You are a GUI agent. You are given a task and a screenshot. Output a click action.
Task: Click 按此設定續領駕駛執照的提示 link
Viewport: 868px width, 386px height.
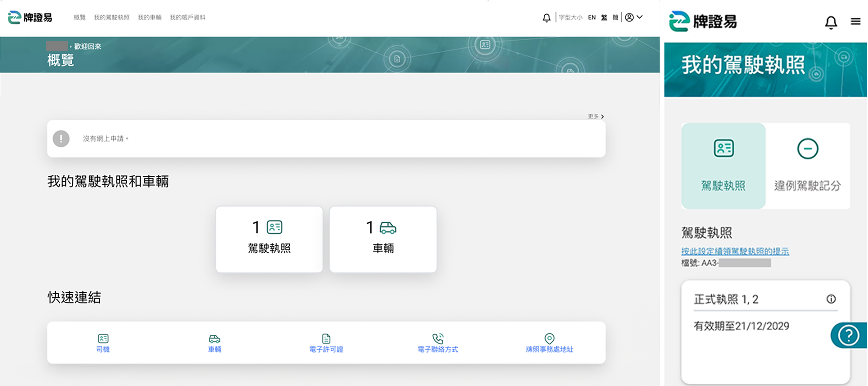(x=735, y=251)
